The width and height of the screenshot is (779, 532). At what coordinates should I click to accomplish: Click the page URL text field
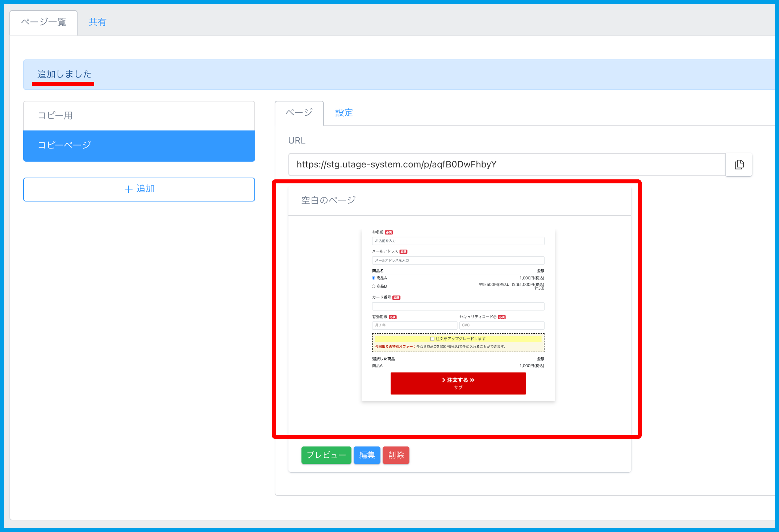point(507,165)
